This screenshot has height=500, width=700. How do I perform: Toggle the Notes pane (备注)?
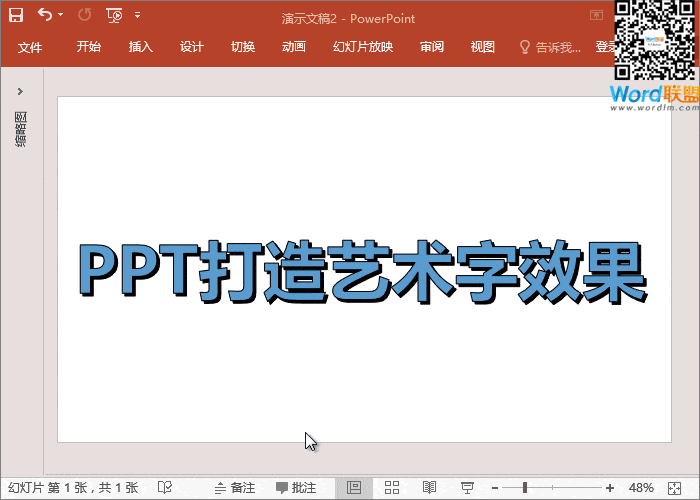tap(235, 487)
